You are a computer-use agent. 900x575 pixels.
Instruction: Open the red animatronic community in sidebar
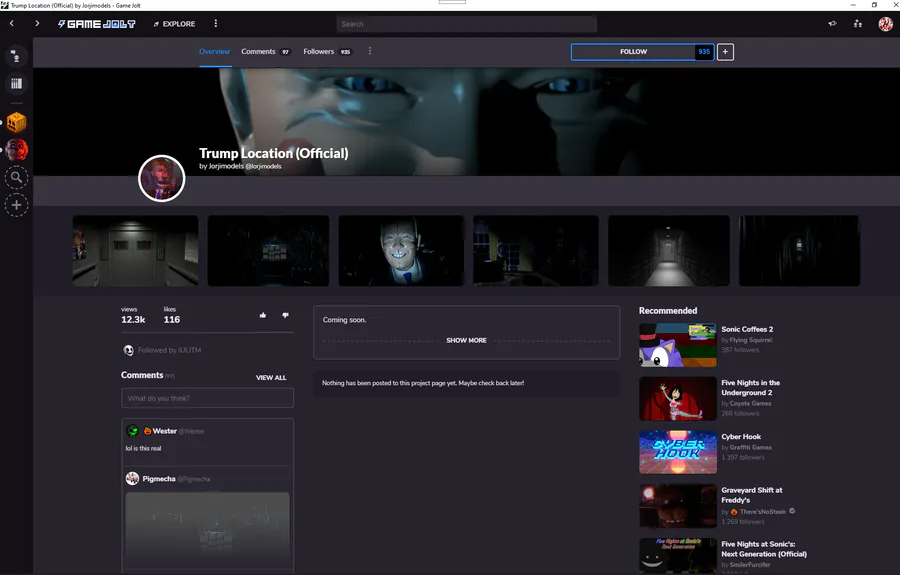pos(16,150)
